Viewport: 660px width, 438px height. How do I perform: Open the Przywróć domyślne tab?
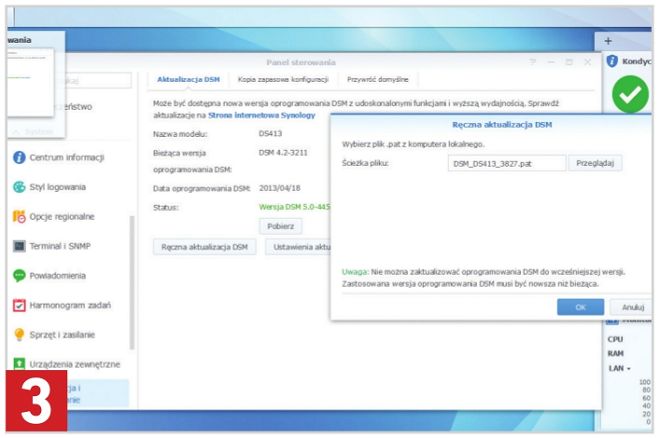(x=378, y=79)
